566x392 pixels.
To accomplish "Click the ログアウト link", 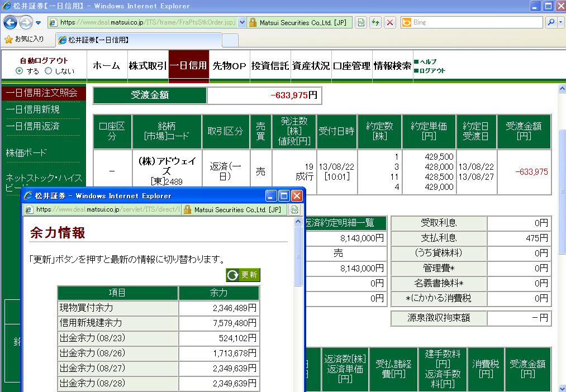I will tap(432, 70).
